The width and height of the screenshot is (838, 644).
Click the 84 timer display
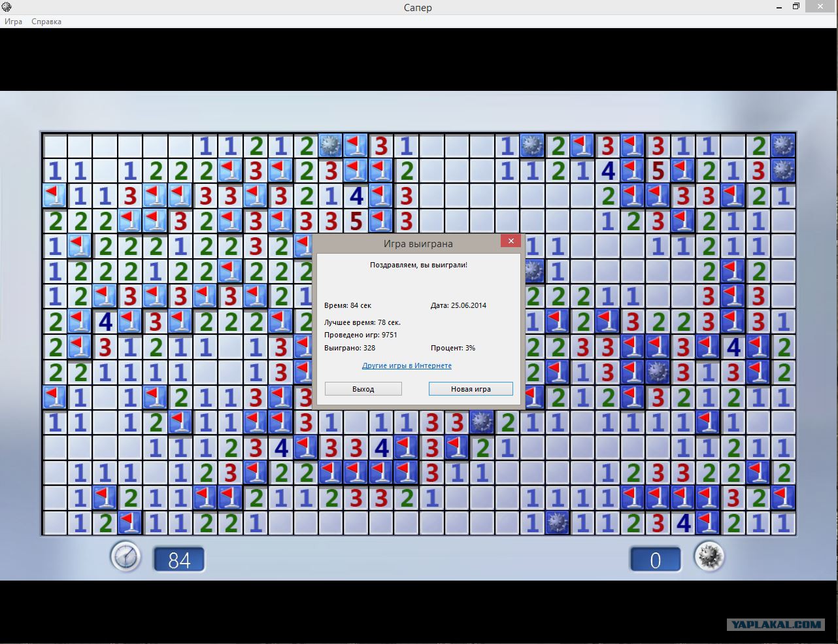[x=179, y=560]
